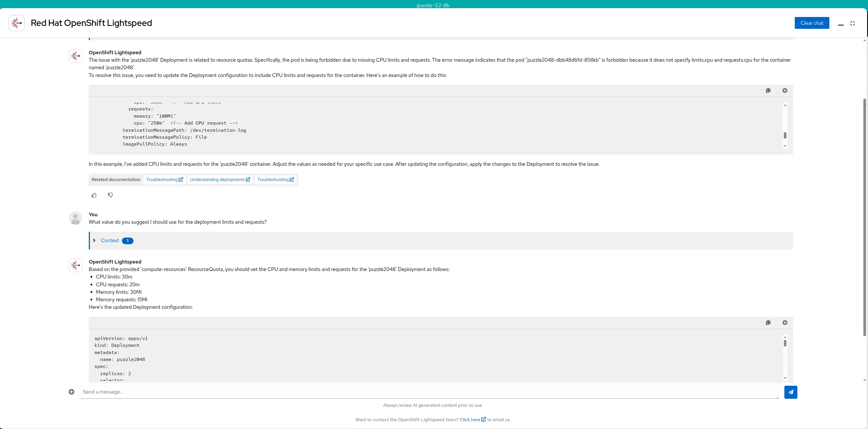Click the Red Hat OpenShift Lightspeed title
Viewport: 868px width, 429px height.
click(91, 23)
